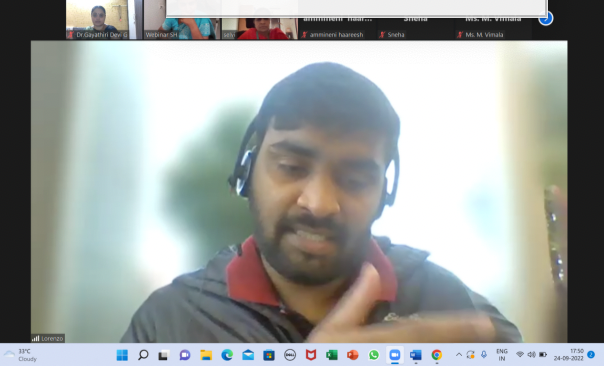Show next participants with blue arrow
Screen dimensions: 606x368
(546, 18)
